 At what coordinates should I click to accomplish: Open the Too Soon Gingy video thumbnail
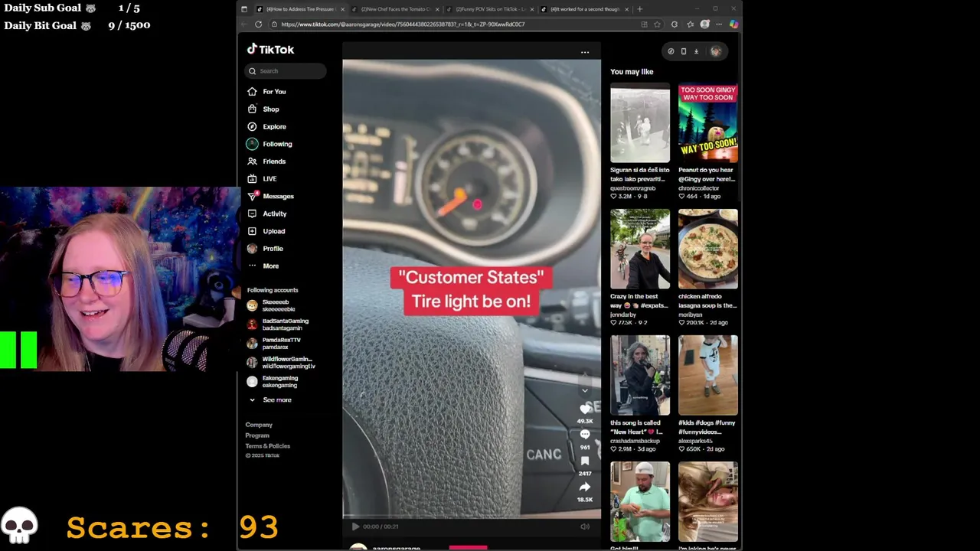pyautogui.click(x=708, y=123)
